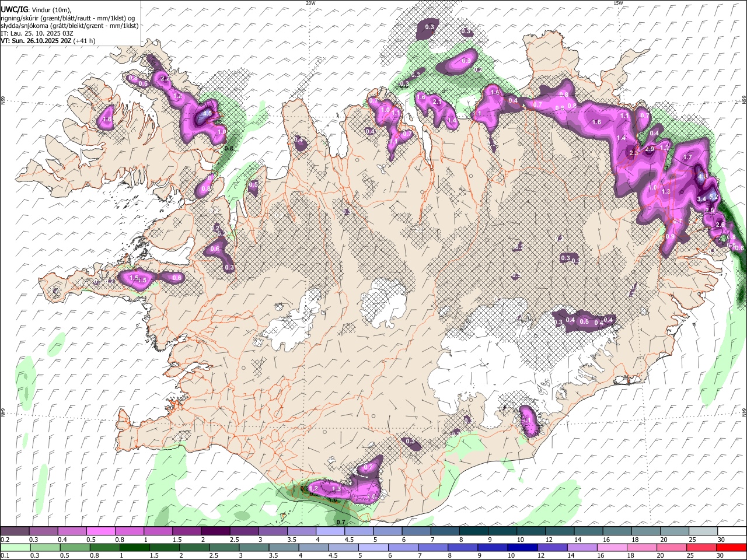747x560 pixels.
Task: Click the 0.1 label on the lower legend row
Action: click(x=4, y=555)
